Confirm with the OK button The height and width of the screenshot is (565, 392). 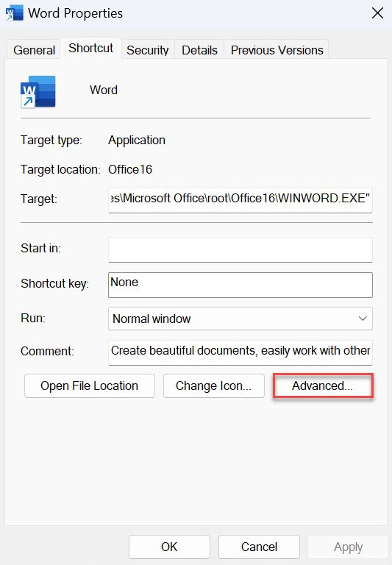(169, 547)
